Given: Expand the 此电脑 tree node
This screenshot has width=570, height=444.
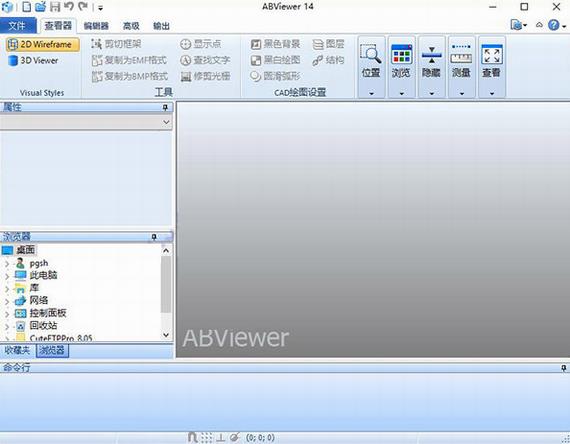Looking at the screenshot, I should tap(7, 276).
